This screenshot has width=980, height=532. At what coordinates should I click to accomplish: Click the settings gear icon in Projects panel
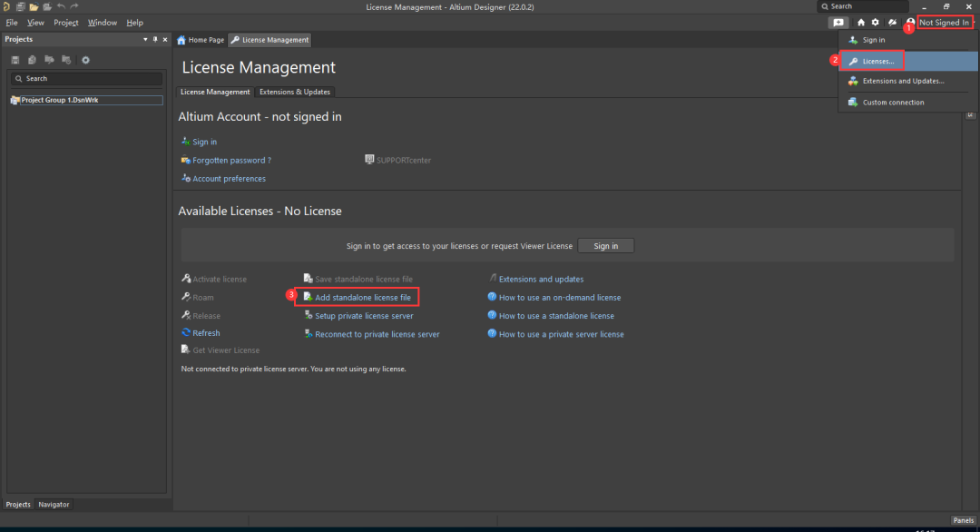[86, 60]
